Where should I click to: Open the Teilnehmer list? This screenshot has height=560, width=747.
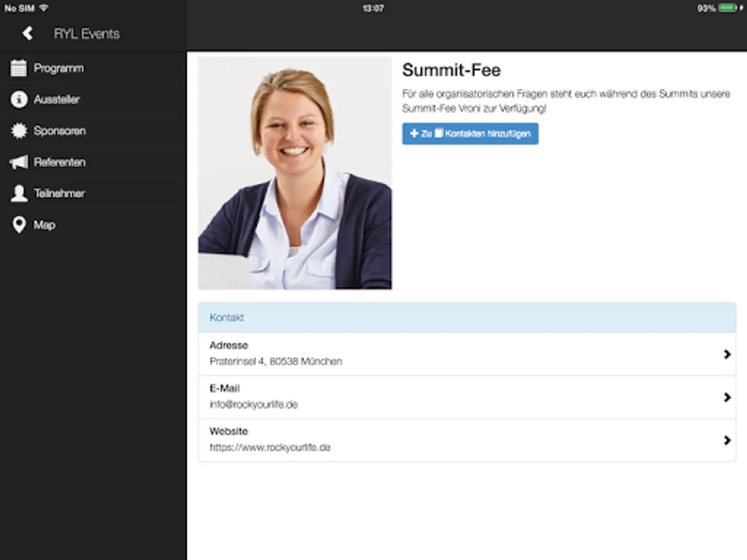point(93,194)
